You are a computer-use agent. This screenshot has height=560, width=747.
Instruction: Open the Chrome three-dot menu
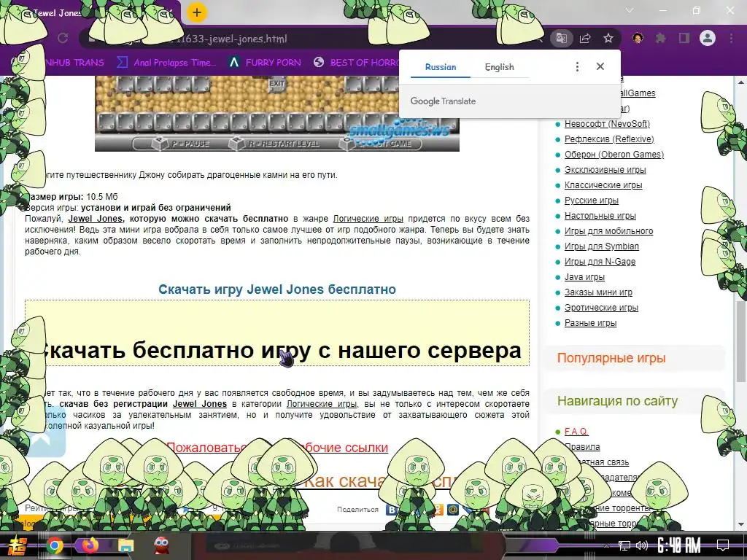(x=731, y=38)
